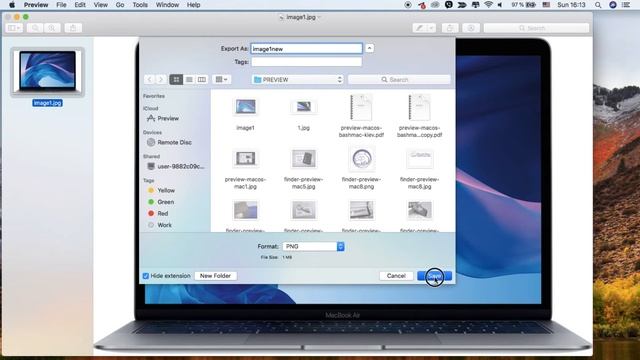Select the image1.jpg thumbnail in Preview sidebar
This screenshot has width=640, height=360.
point(47,71)
